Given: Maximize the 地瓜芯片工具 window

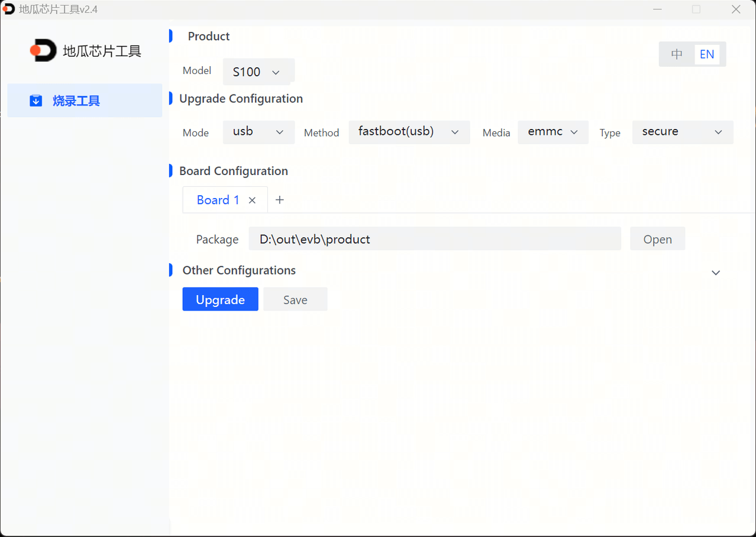Looking at the screenshot, I should (x=696, y=9).
